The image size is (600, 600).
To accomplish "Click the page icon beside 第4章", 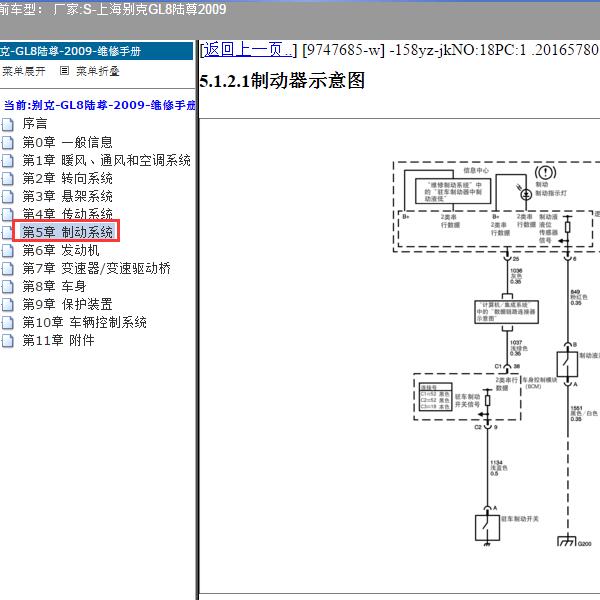I will pyautogui.click(x=7, y=214).
